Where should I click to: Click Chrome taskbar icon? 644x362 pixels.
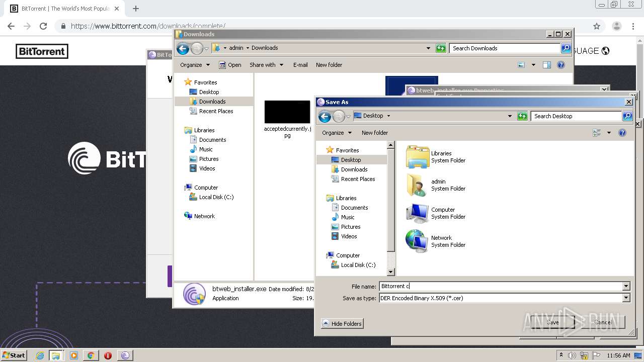click(x=91, y=355)
